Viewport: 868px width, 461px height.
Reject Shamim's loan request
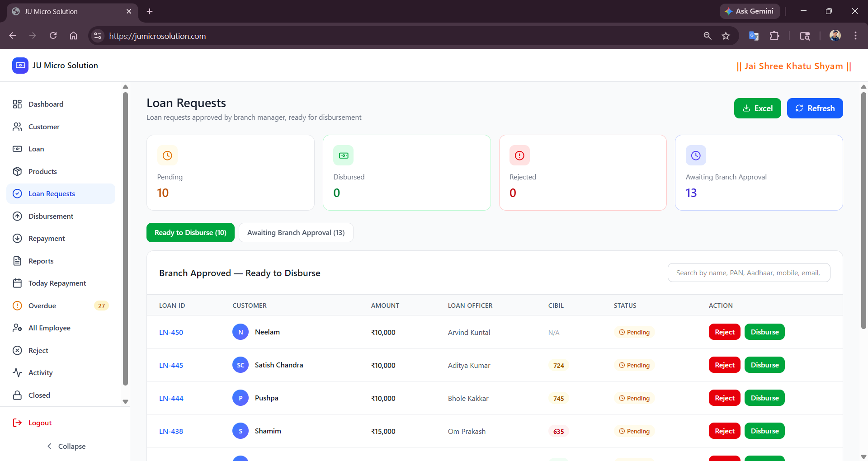pyautogui.click(x=724, y=431)
